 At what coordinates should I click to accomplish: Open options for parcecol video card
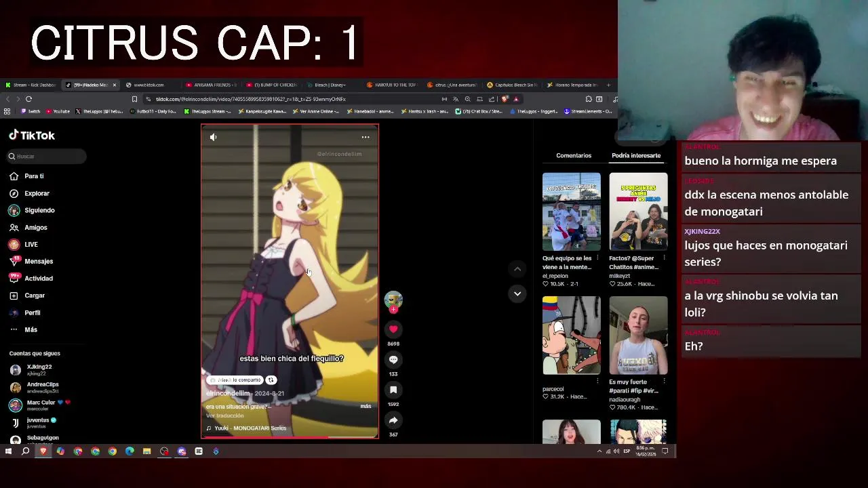point(597,382)
